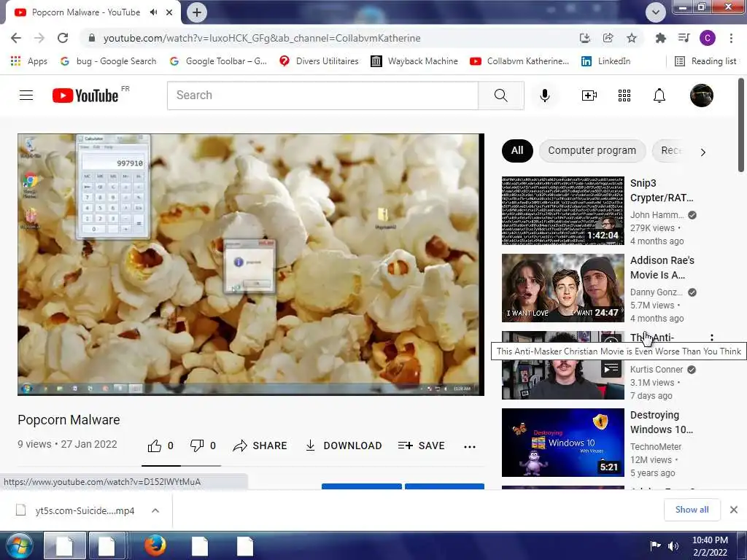This screenshot has width=747, height=560.
Task: Open bug - Google Search bookmark
Action: pos(108,61)
